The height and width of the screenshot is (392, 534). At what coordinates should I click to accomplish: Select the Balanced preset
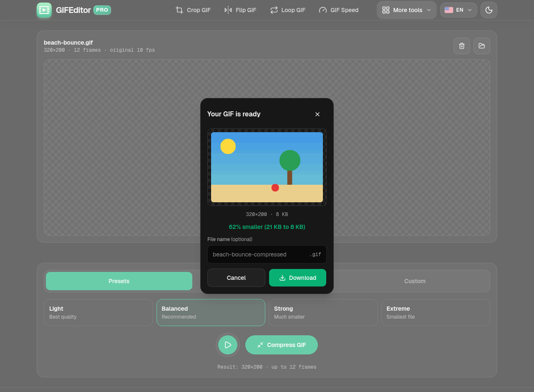211,312
